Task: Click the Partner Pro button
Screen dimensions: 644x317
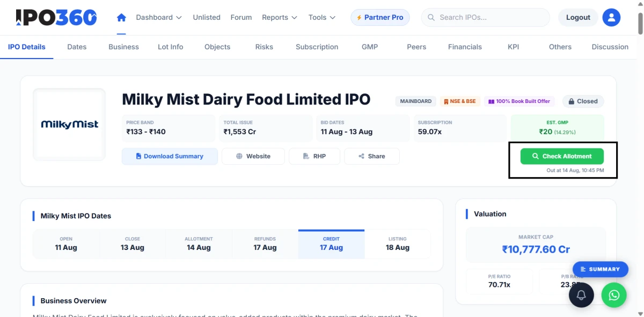Action: click(380, 17)
